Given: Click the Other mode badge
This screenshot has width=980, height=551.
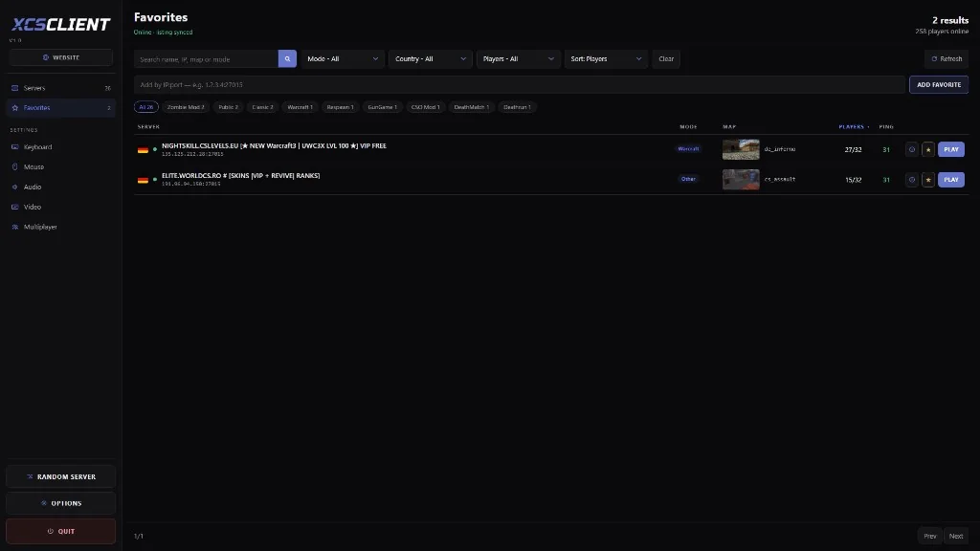Looking at the screenshot, I should coord(688,179).
